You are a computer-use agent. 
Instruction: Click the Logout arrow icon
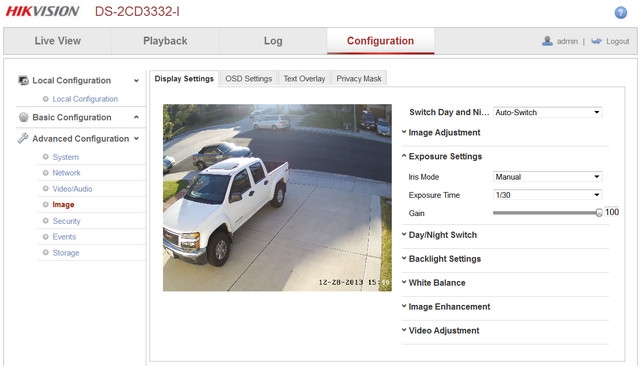596,41
